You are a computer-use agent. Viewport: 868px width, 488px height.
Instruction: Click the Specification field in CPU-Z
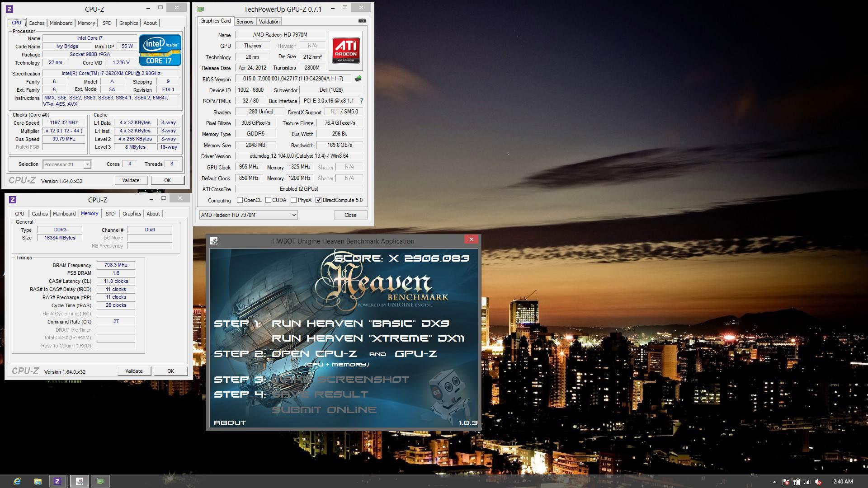pyautogui.click(x=111, y=74)
